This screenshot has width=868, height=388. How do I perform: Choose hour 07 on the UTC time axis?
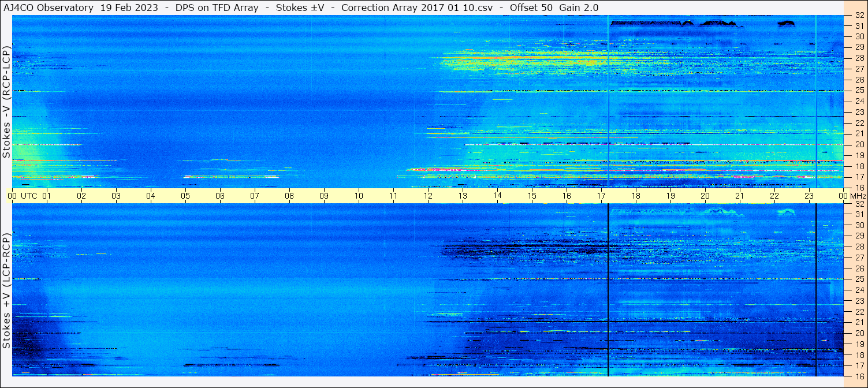[255, 196]
